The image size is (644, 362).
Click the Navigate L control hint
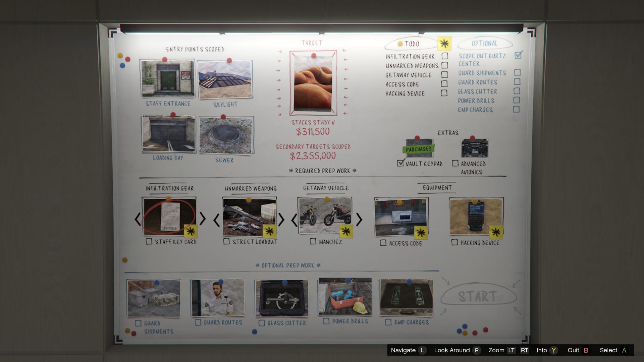[409, 350]
